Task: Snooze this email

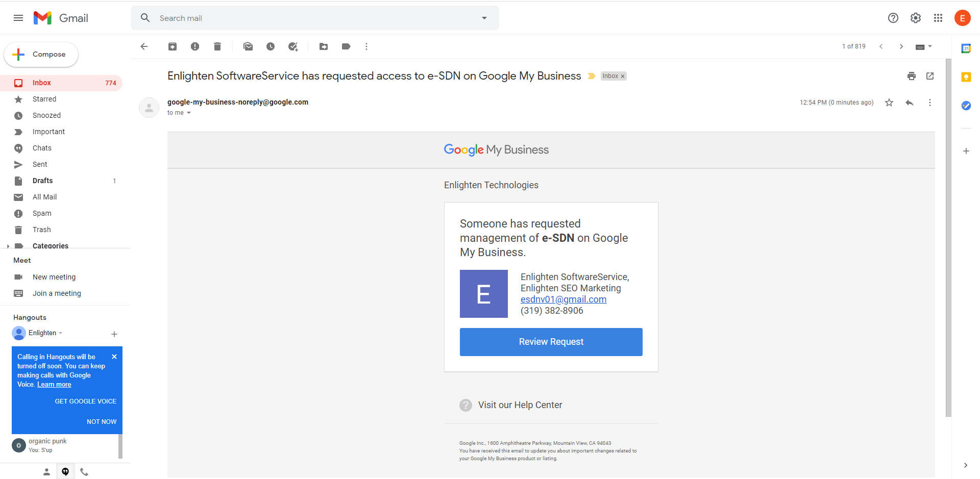Action: (271, 46)
